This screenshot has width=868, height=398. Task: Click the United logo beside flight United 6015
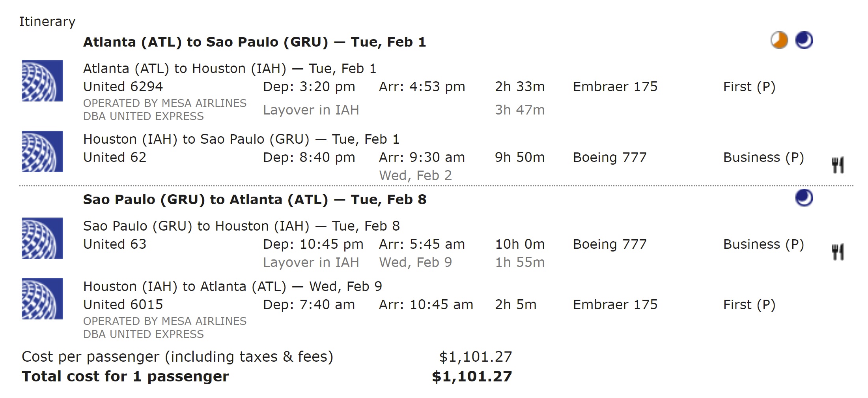tap(42, 299)
